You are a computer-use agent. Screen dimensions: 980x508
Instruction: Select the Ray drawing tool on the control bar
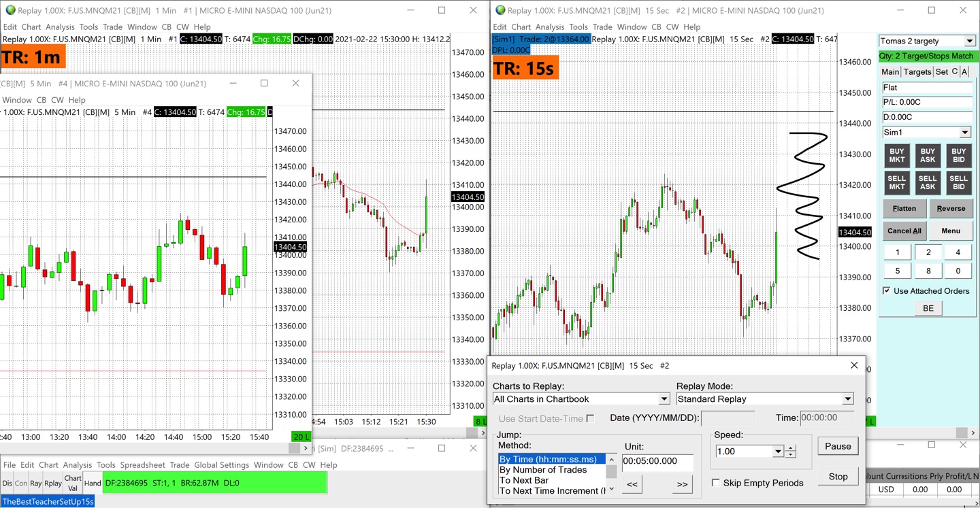tap(35, 483)
